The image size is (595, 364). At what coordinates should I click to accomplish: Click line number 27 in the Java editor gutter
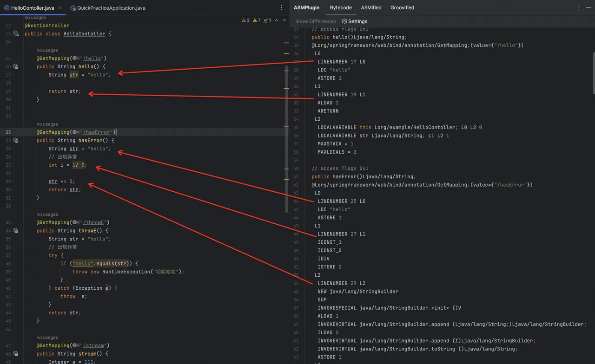pos(8,165)
